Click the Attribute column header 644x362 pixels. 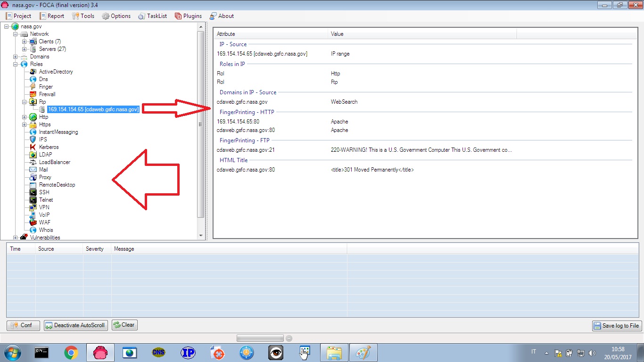(271, 34)
